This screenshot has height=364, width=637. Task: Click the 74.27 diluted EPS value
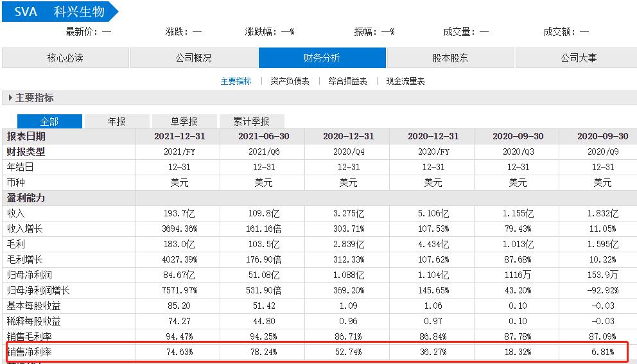[x=180, y=322]
